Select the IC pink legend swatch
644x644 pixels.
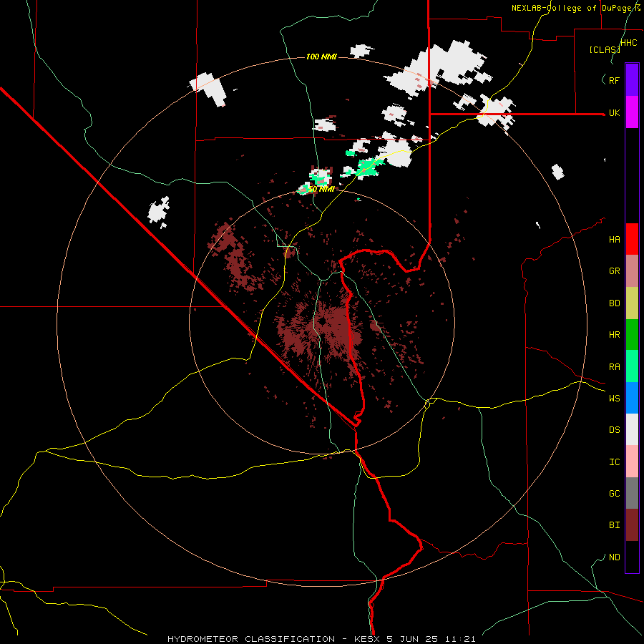click(632, 462)
